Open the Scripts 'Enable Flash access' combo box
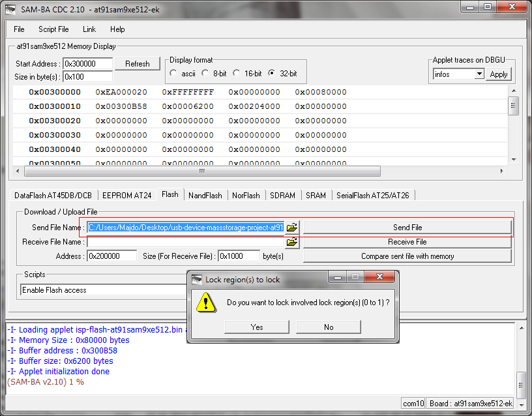 point(104,290)
